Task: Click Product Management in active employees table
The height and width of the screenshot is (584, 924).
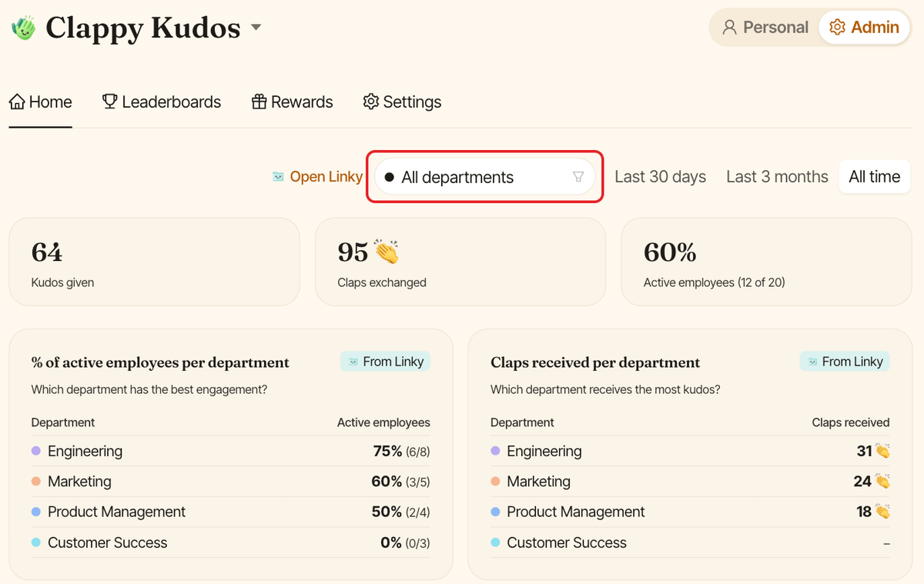Action: (116, 512)
